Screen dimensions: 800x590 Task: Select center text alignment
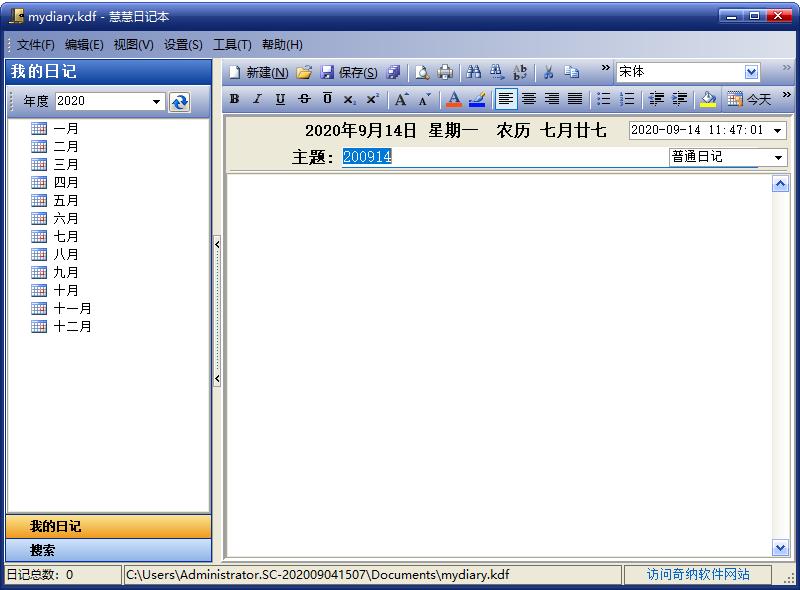pos(529,99)
